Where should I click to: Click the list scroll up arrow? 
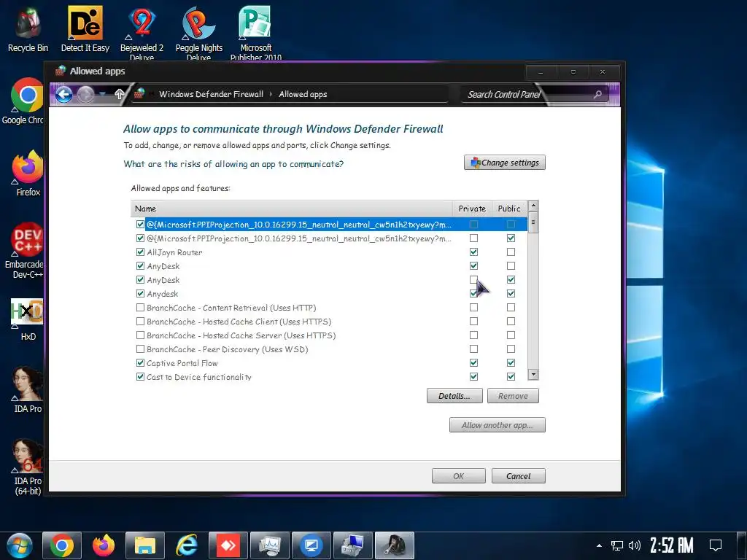533,206
